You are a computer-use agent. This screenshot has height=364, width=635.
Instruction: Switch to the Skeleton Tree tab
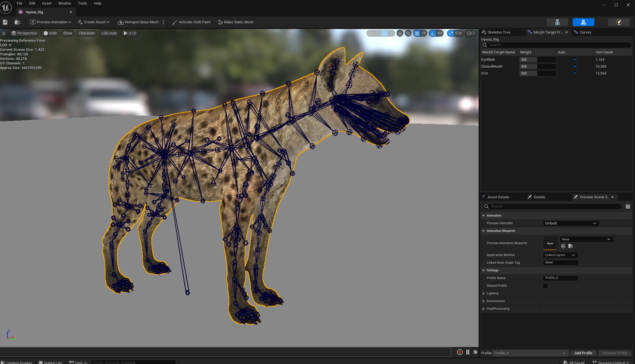click(x=499, y=32)
